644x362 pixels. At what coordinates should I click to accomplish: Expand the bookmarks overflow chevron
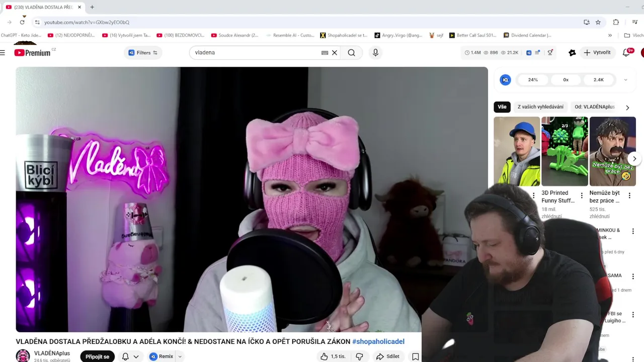point(610,35)
